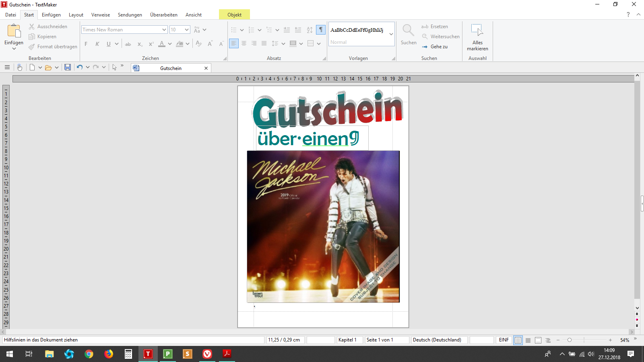Click new document icon
Screen dimensions: 644x362
[x=32, y=68]
